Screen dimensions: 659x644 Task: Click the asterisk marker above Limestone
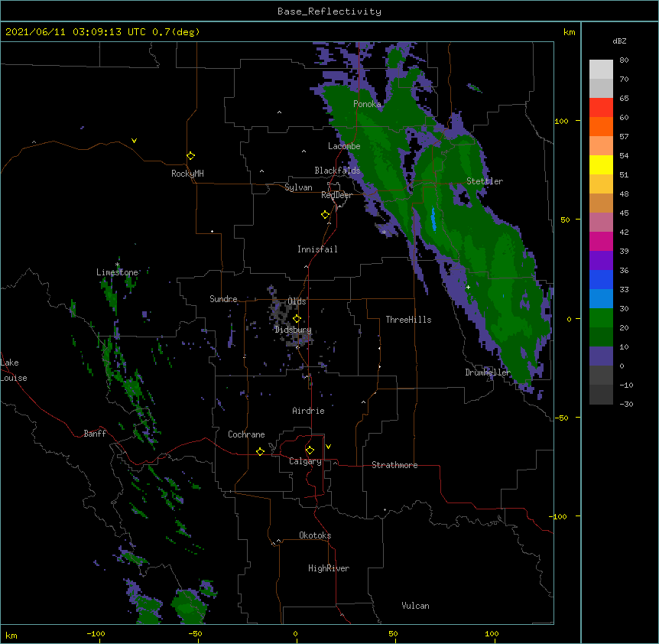(117, 265)
